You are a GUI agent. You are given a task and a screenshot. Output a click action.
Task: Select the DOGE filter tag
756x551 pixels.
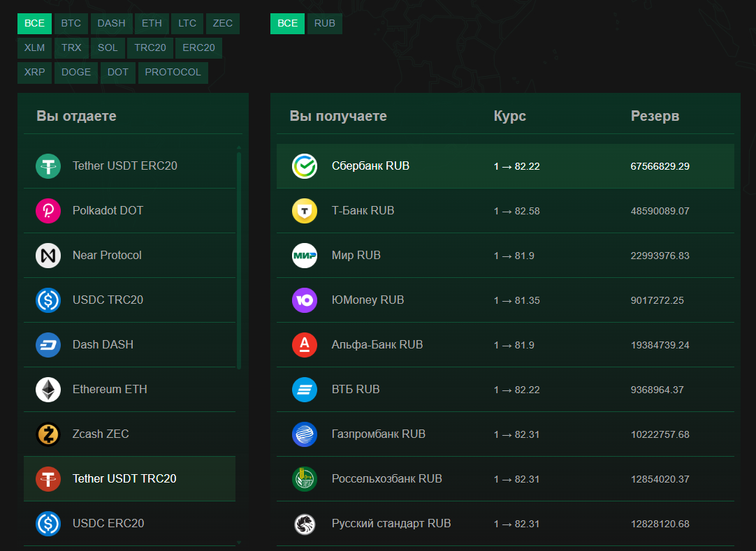pos(76,73)
